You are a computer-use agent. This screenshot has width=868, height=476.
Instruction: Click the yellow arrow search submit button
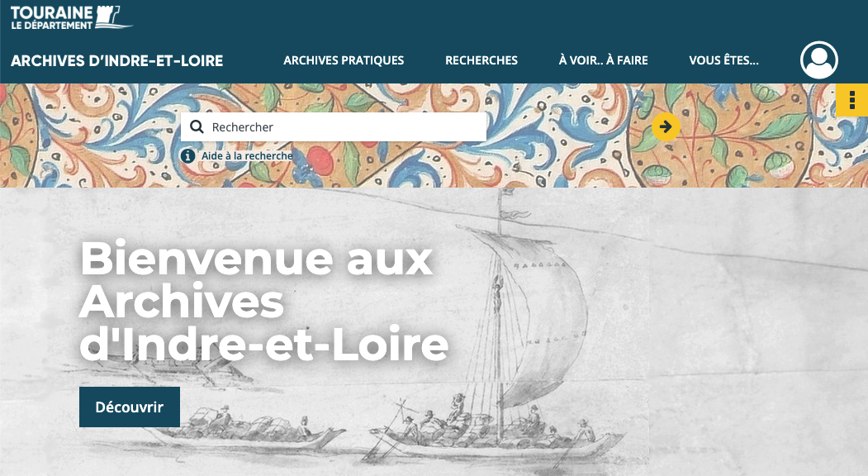pyautogui.click(x=666, y=127)
